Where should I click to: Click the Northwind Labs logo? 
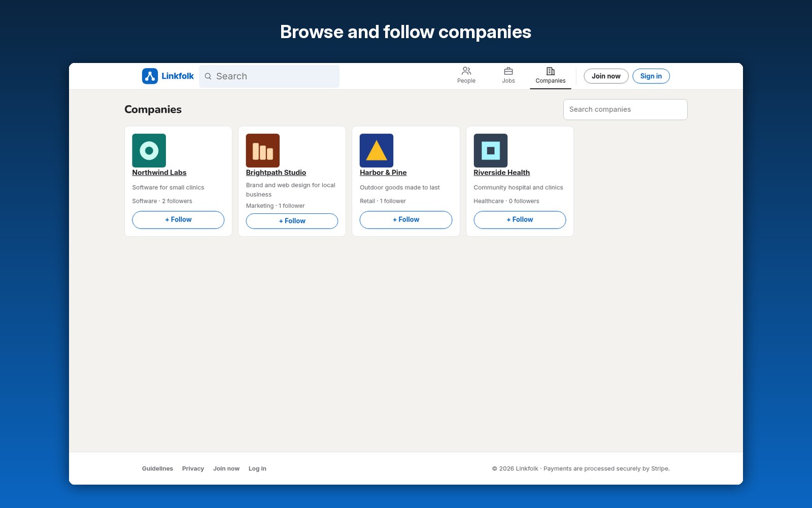149,150
